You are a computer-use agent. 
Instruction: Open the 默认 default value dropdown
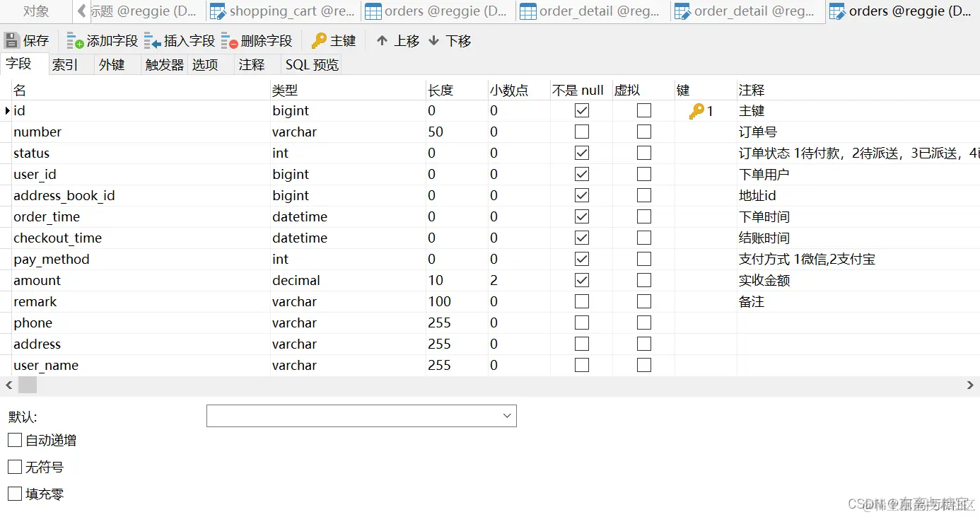(506, 416)
